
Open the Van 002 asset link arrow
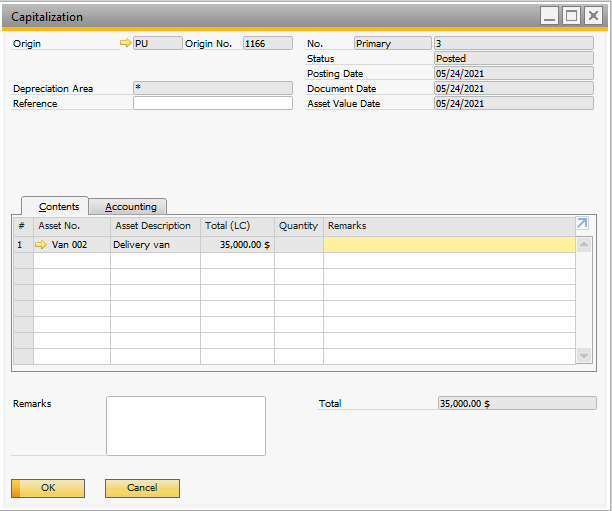pyautogui.click(x=41, y=245)
